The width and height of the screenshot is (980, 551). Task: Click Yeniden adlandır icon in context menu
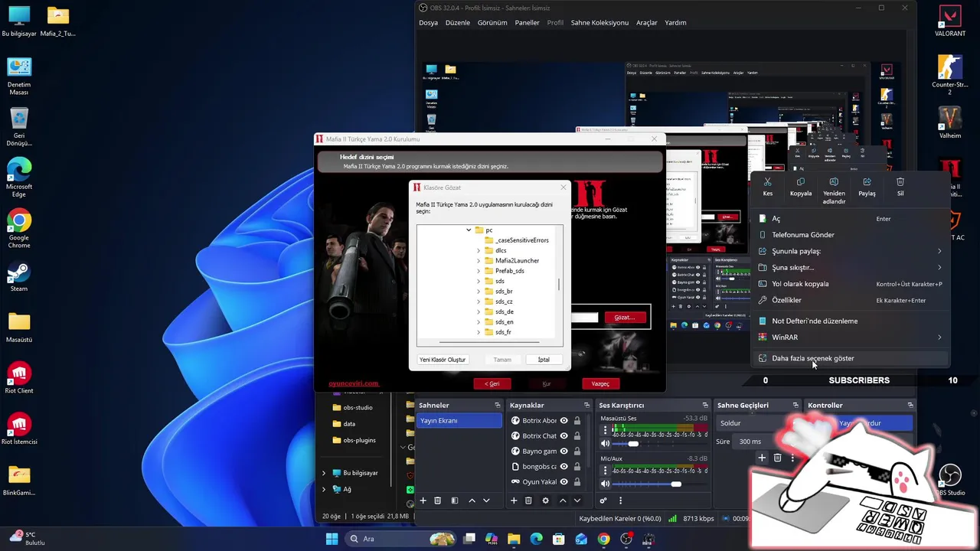834,182
